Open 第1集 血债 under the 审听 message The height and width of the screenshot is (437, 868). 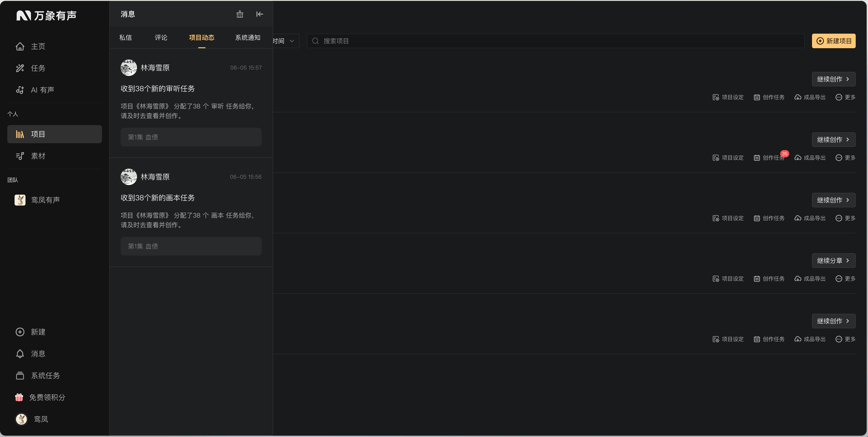[x=191, y=137]
